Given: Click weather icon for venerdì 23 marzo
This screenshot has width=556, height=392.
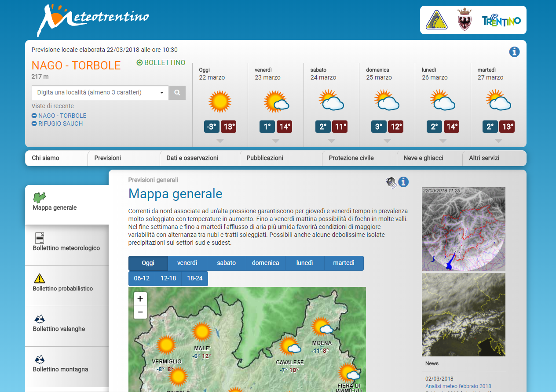Looking at the screenshot, I should [276, 102].
